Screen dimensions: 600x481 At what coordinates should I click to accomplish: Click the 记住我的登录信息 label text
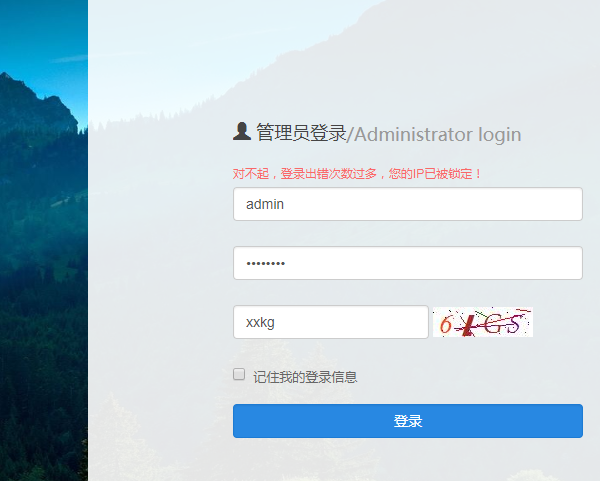305,377
